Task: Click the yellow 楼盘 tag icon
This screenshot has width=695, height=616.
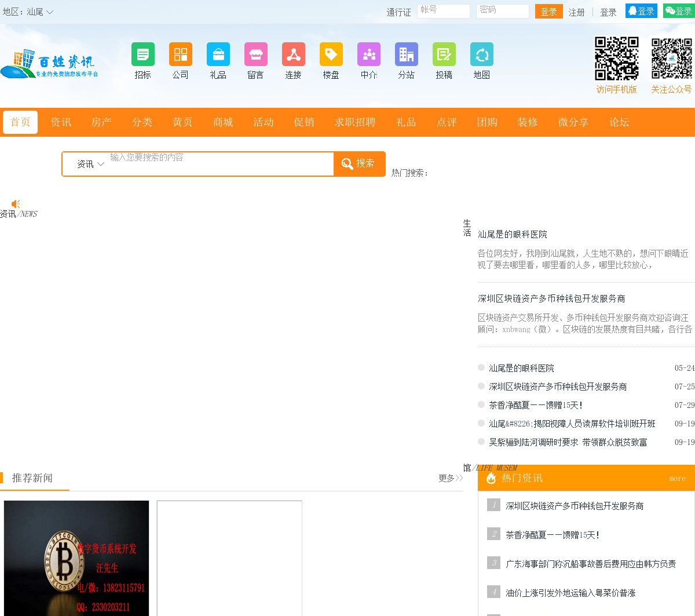Action: (331, 55)
